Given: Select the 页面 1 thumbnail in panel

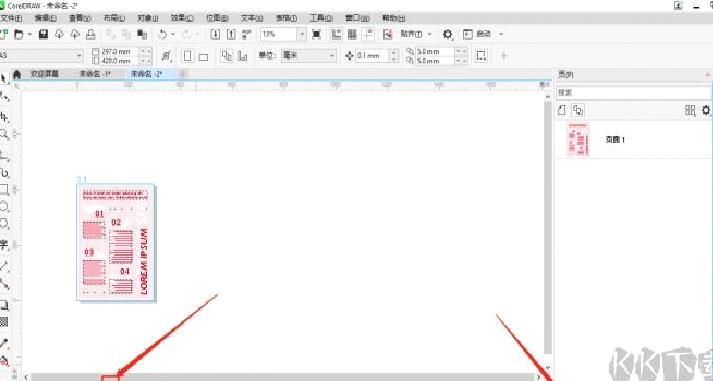Looking at the screenshot, I should 579,140.
